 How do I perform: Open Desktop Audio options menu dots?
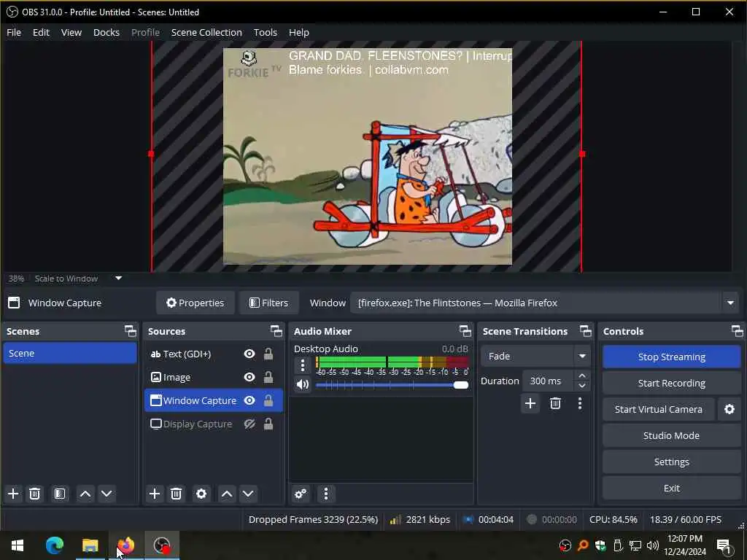point(303,365)
